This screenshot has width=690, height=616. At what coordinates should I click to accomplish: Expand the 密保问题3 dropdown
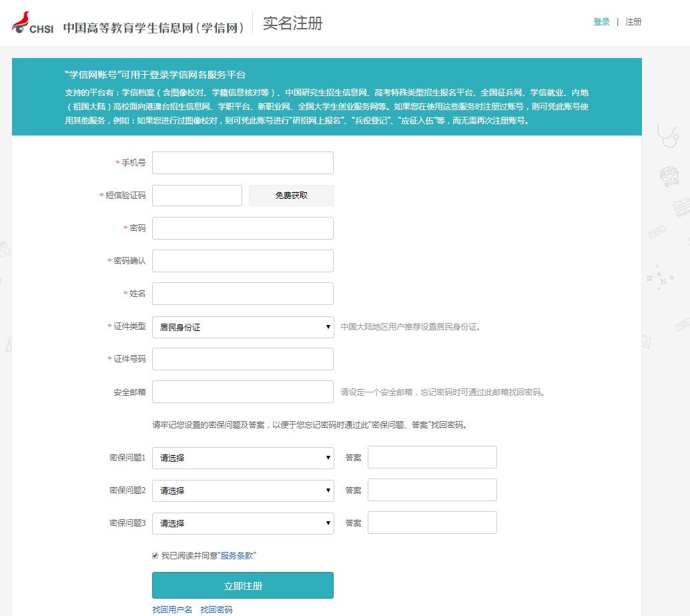[243, 523]
